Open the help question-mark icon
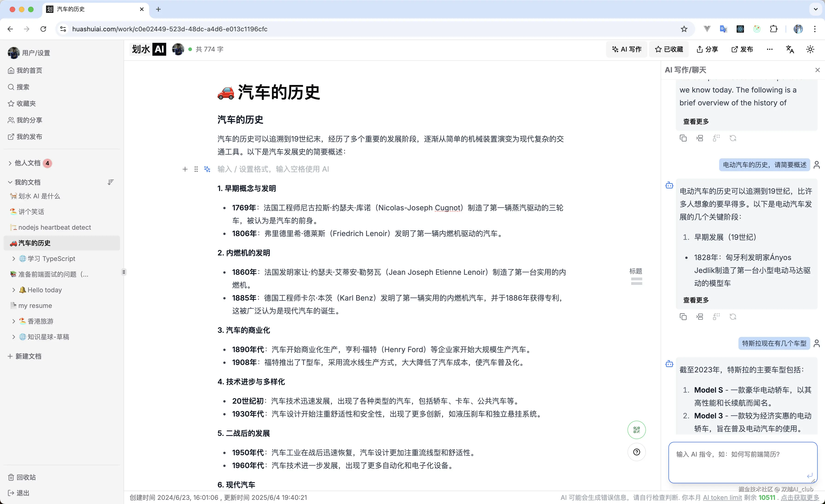Screen dimensions: 825x504 pos(637,452)
